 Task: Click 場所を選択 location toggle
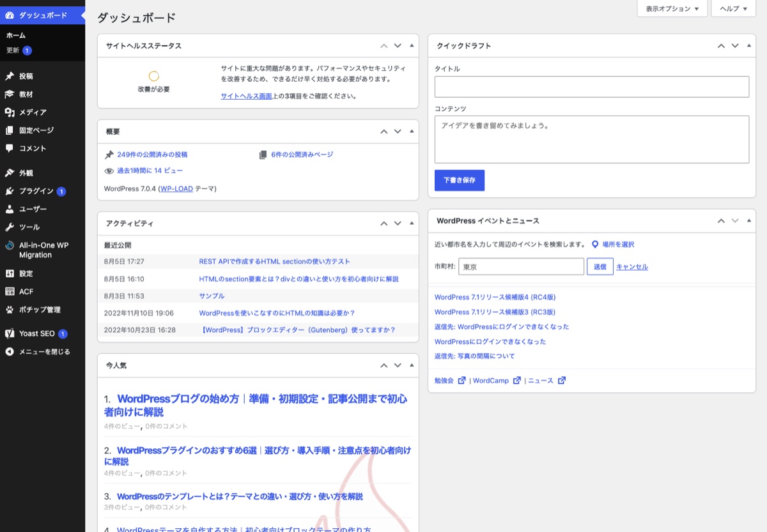point(612,244)
